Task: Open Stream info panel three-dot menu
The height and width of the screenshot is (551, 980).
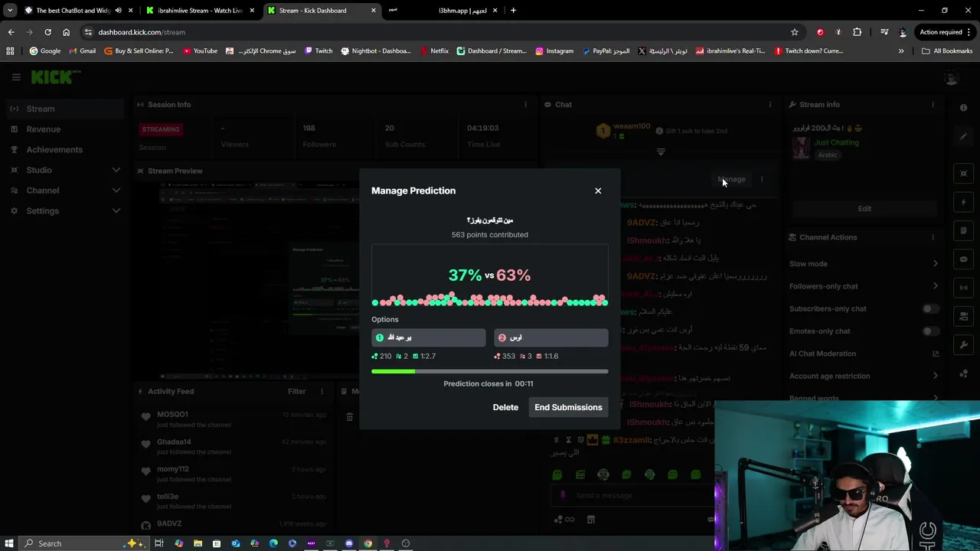Action: (x=933, y=105)
